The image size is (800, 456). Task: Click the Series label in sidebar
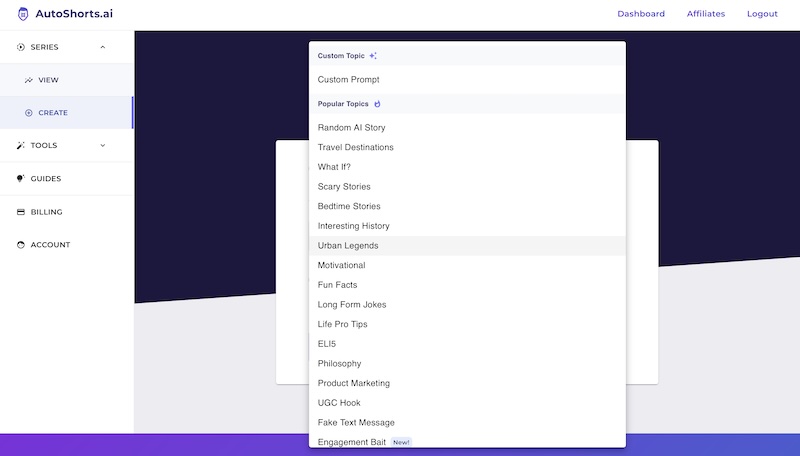(44, 47)
